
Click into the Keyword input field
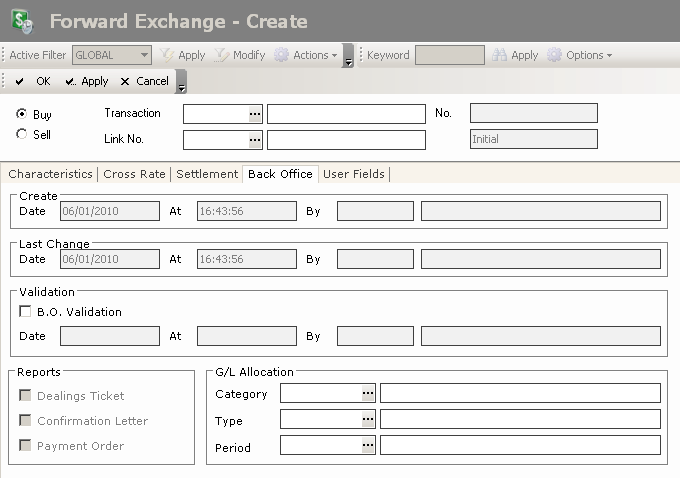[x=449, y=56]
